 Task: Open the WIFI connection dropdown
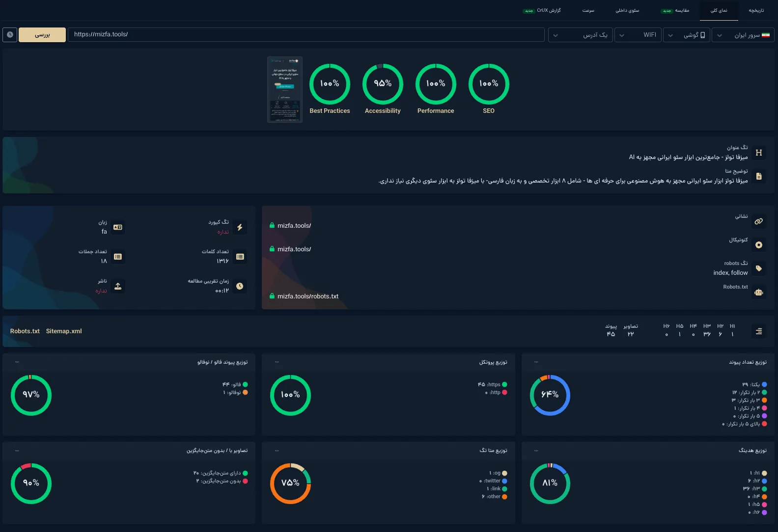click(638, 35)
